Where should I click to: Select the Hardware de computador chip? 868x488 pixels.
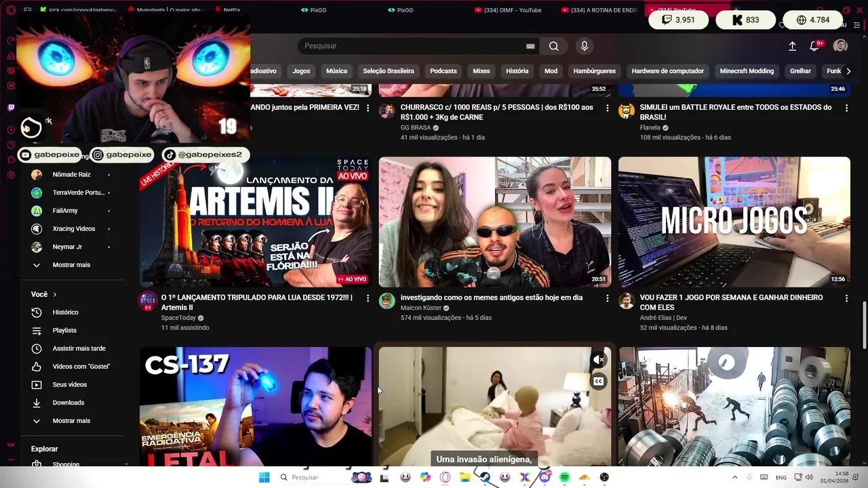pos(668,71)
